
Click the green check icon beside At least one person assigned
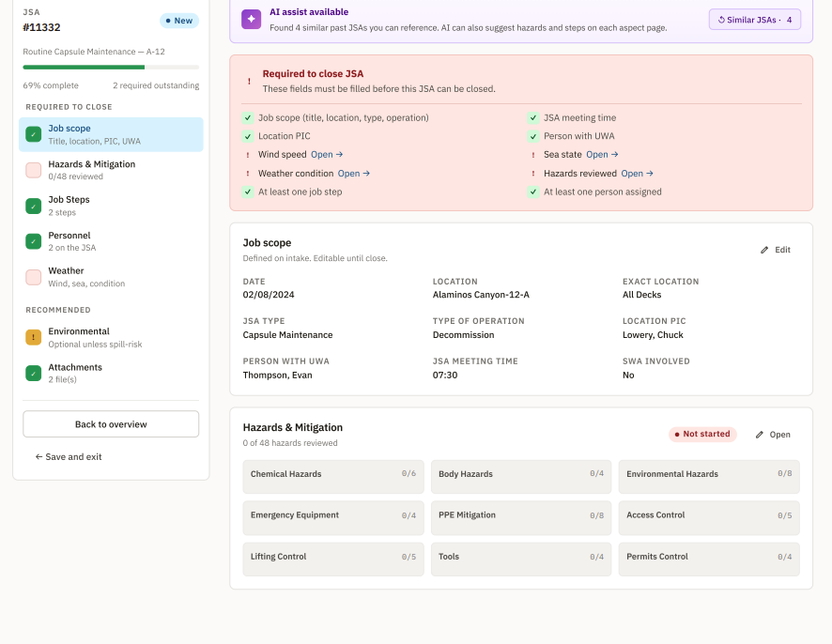pos(533,192)
